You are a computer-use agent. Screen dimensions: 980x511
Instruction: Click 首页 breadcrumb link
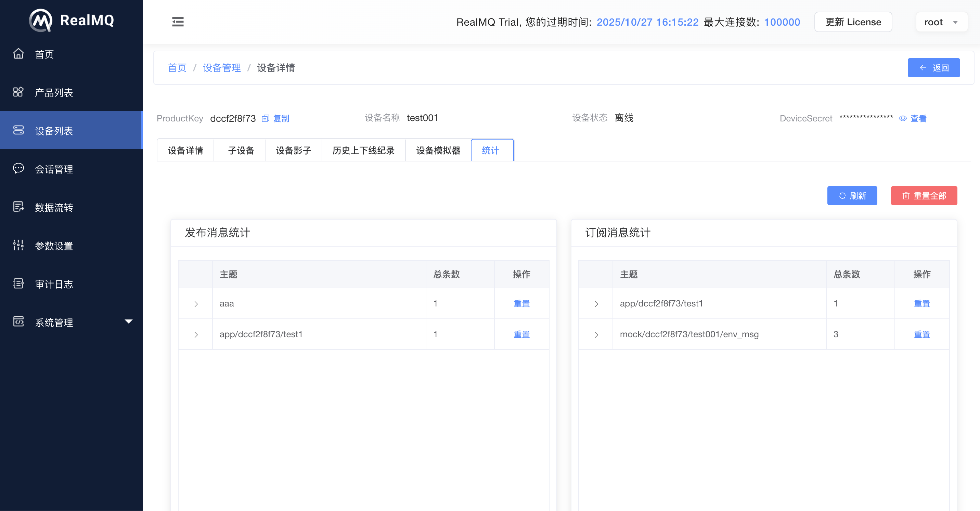point(177,68)
